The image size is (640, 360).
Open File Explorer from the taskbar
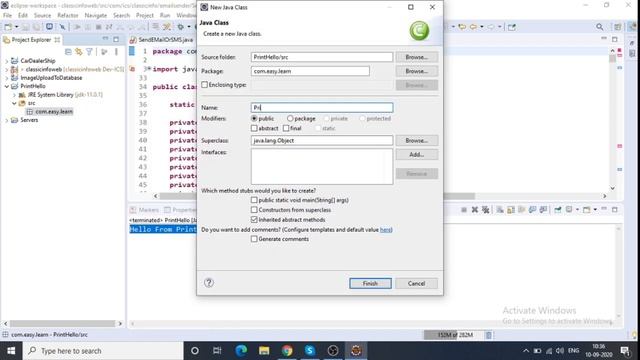(x=264, y=351)
